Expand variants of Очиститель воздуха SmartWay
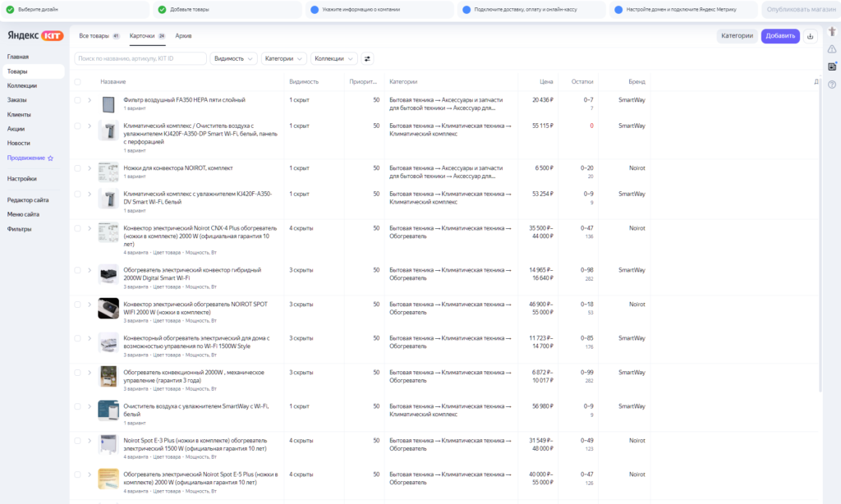This screenshot has height=504, width=841. point(90,406)
